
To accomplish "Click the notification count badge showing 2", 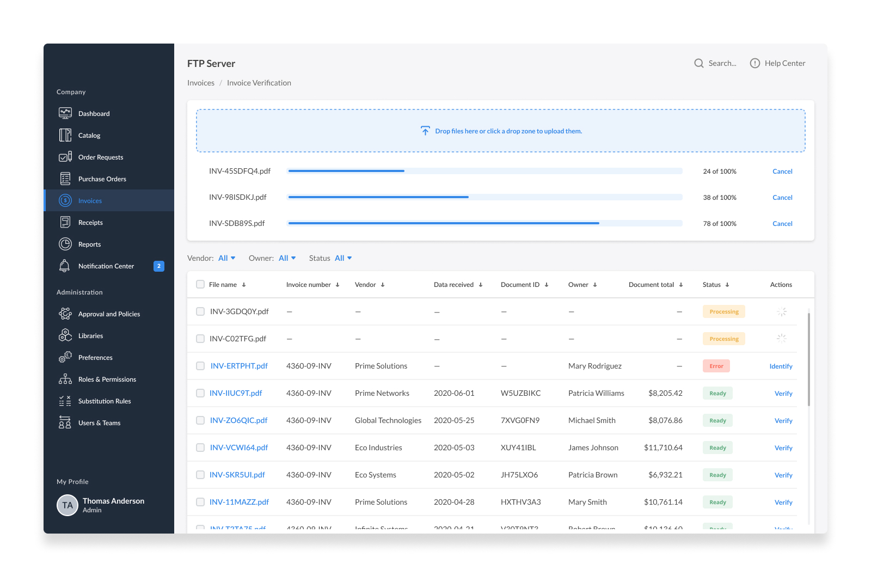I will coord(159,266).
